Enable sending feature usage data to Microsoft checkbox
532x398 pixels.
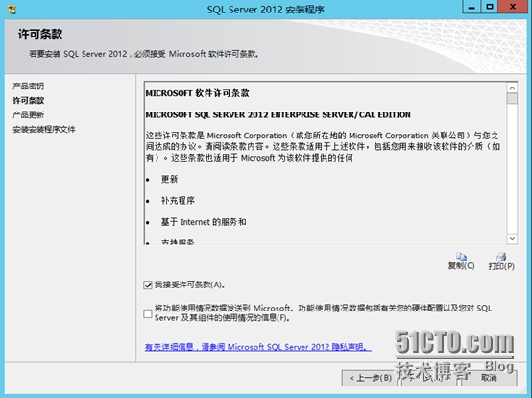pos(148,313)
